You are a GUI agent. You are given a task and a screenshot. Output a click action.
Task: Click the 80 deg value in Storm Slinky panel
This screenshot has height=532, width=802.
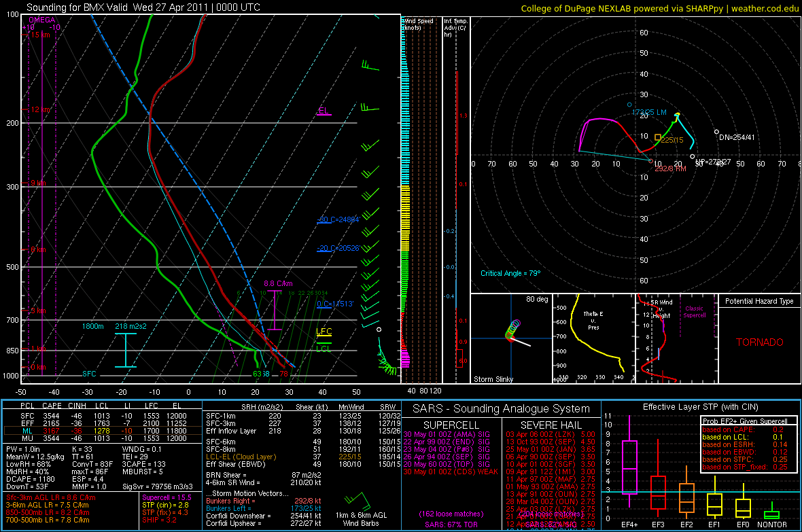point(537,299)
